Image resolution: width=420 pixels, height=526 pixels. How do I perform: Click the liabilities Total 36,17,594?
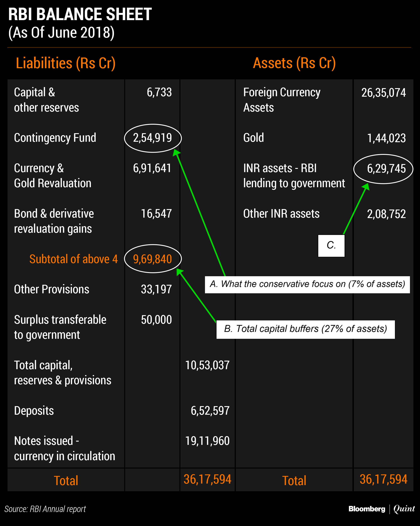(207, 479)
